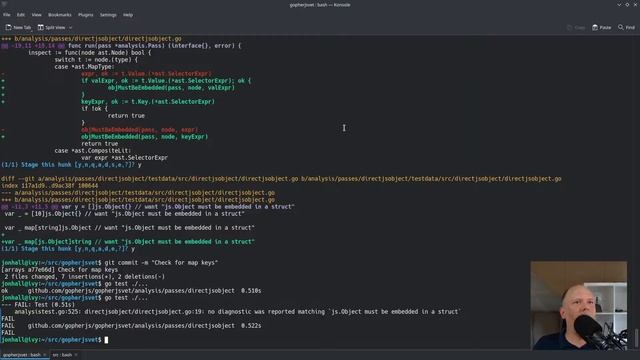Click the Split View toolbar button
This screenshot has width=640, height=360.
pos(51,27)
